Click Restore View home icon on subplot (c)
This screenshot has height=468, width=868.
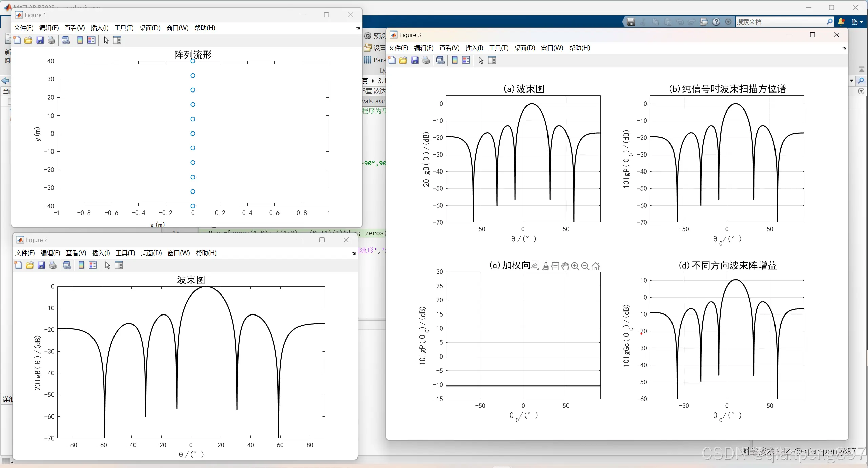(596, 266)
